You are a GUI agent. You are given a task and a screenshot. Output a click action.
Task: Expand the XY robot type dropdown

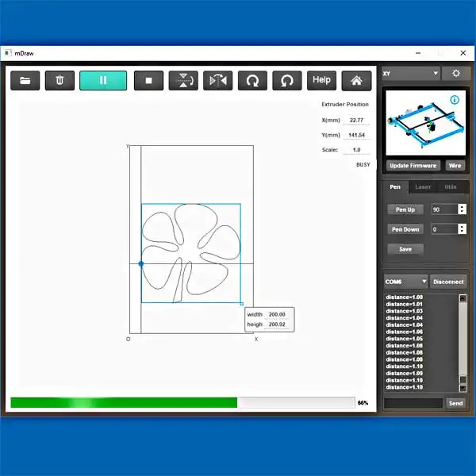coord(410,74)
